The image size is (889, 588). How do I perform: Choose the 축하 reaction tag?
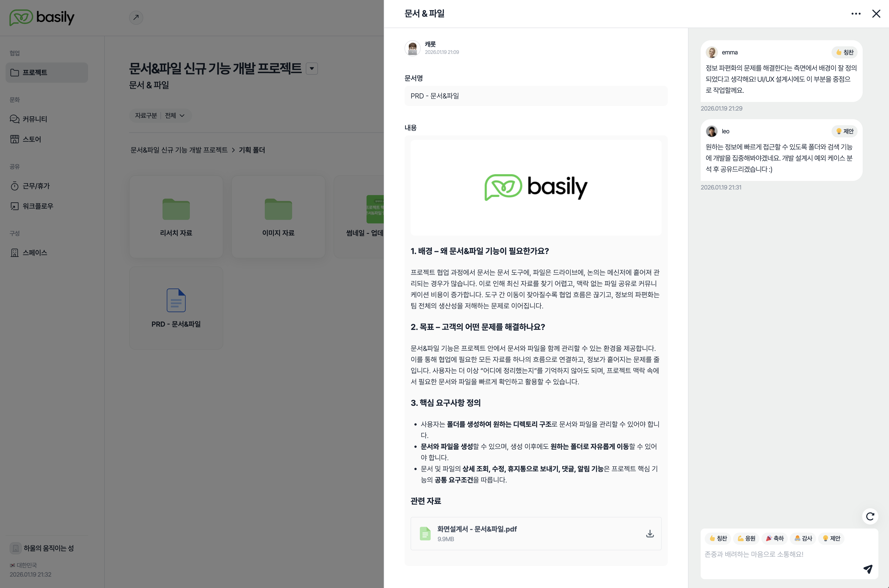coord(775,538)
